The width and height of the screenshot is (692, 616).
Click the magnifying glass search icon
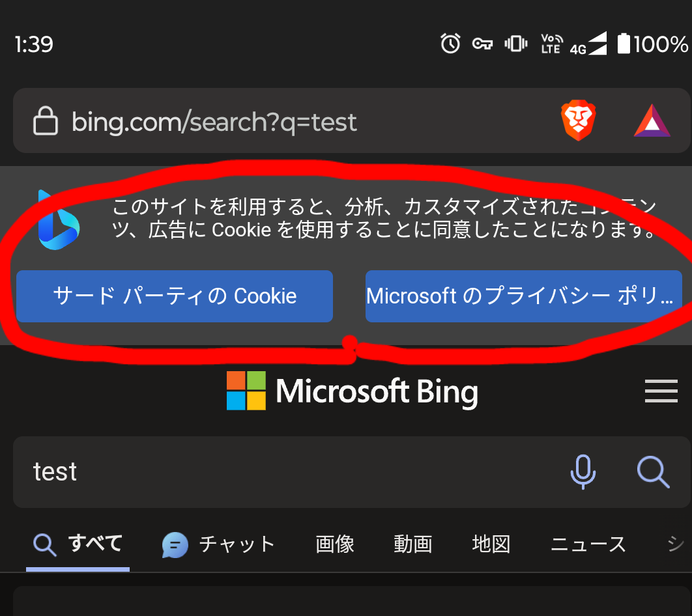(654, 472)
